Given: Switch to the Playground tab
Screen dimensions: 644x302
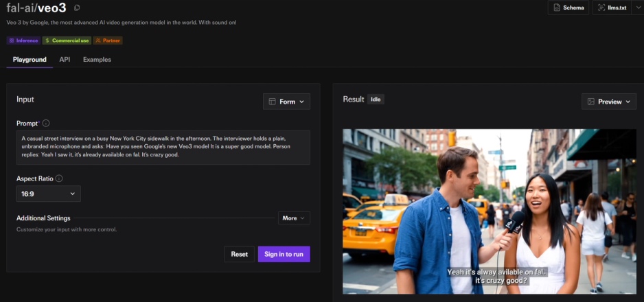Looking at the screenshot, I should (30, 60).
